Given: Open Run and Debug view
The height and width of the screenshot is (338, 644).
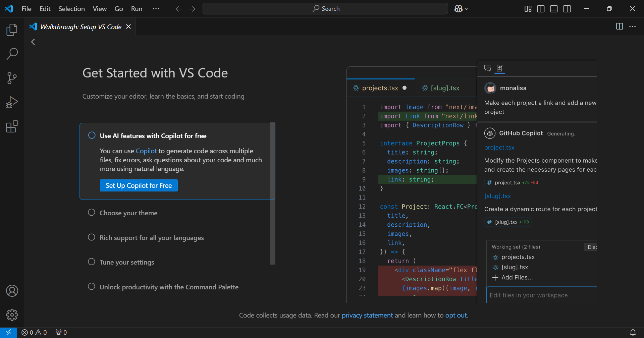Looking at the screenshot, I should (12, 102).
